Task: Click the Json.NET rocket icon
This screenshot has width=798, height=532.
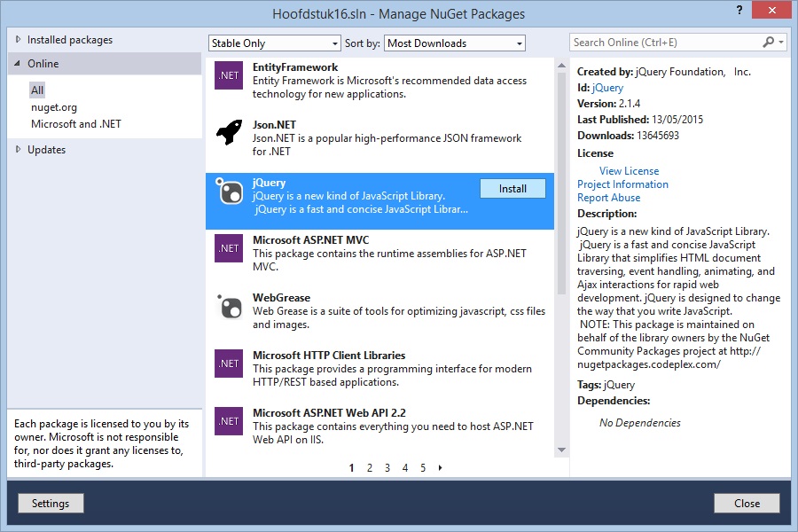Action: (x=229, y=132)
